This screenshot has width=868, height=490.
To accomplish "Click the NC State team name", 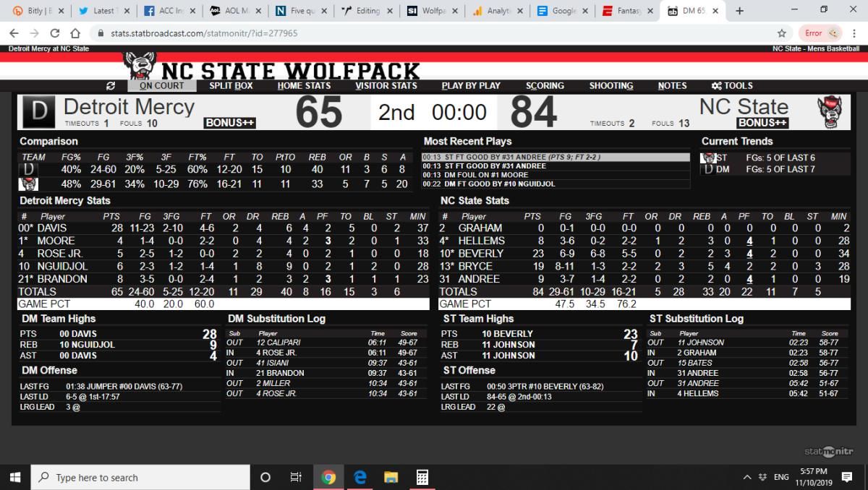I will click(743, 107).
